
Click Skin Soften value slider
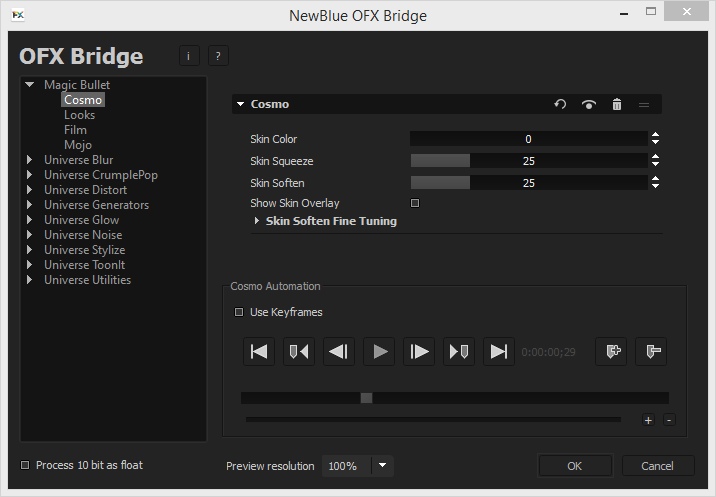(x=529, y=183)
